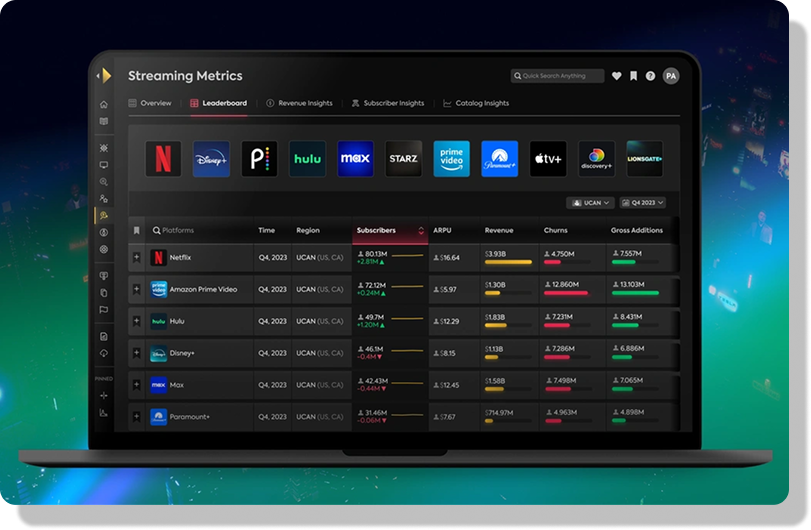The image size is (811, 530).
Task: Switch to the Catalog Insights tab
Action: click(x=476, y=103)
